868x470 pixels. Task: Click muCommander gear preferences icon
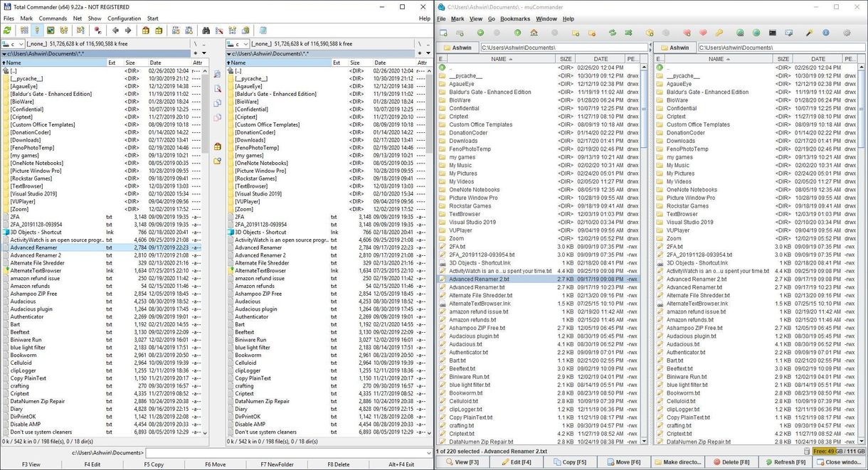847,33
